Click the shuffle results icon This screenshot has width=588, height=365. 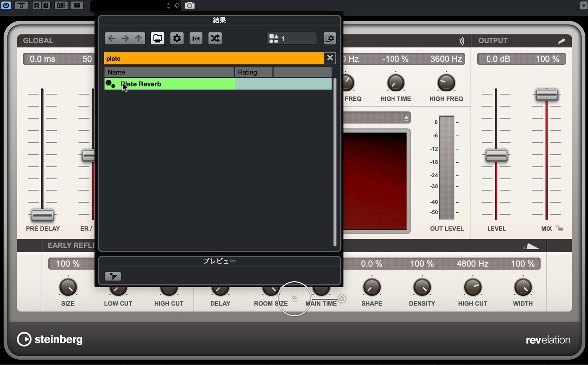(x=215, y=38)
